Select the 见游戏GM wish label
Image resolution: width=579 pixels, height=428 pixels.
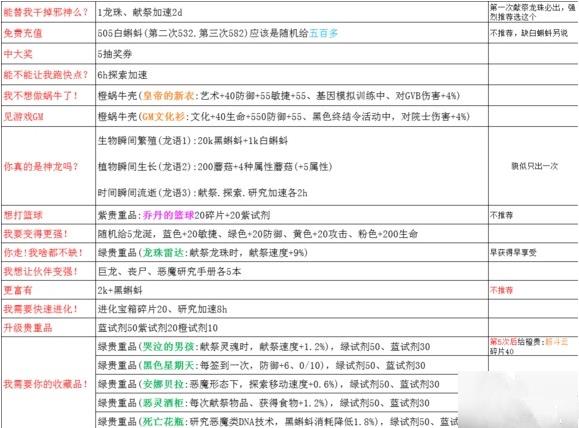(24, 117)
